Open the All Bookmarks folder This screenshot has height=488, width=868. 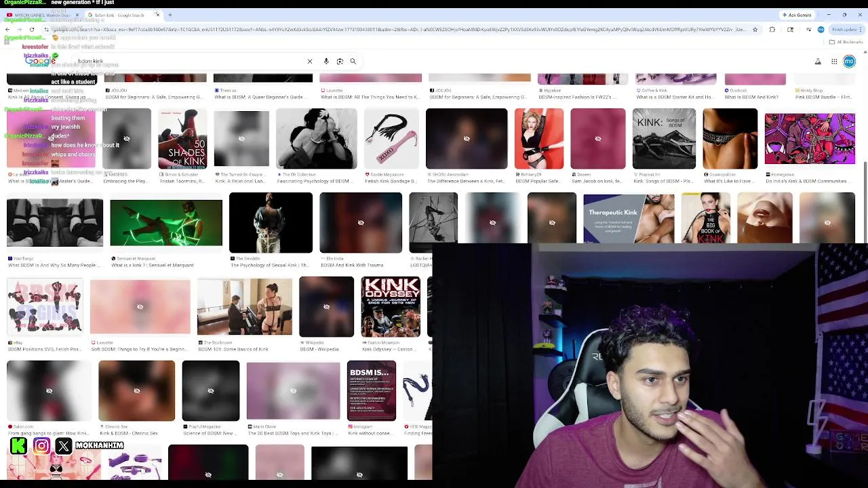tap(846, 42)
